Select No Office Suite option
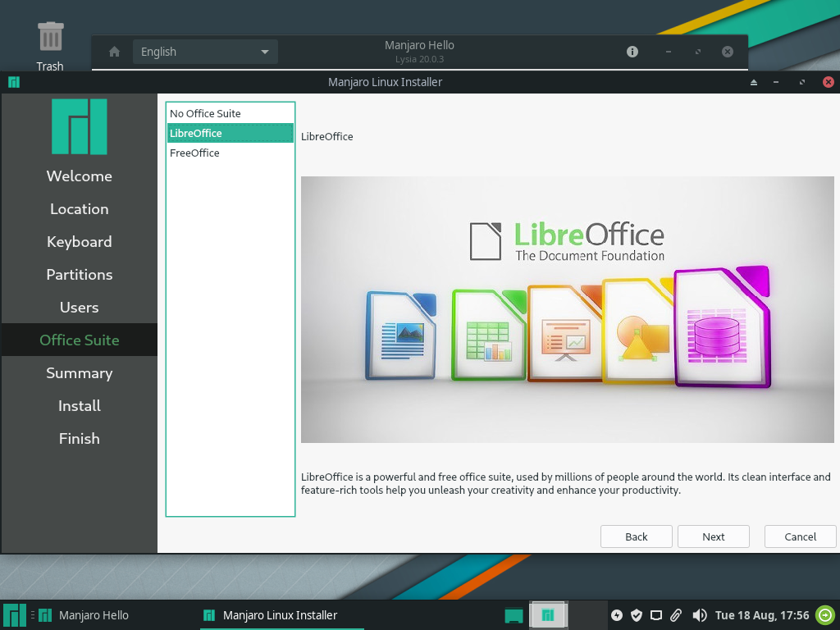Screen dimensions: 840x630 (231, 113)
